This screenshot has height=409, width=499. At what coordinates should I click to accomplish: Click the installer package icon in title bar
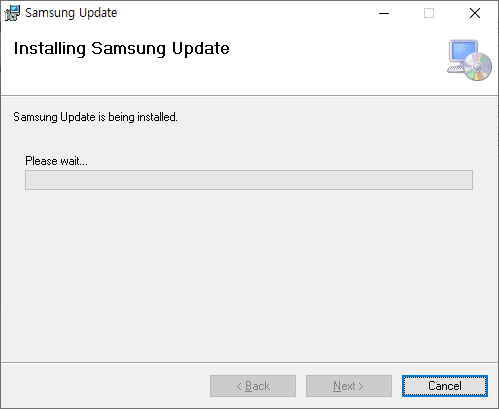12,13
